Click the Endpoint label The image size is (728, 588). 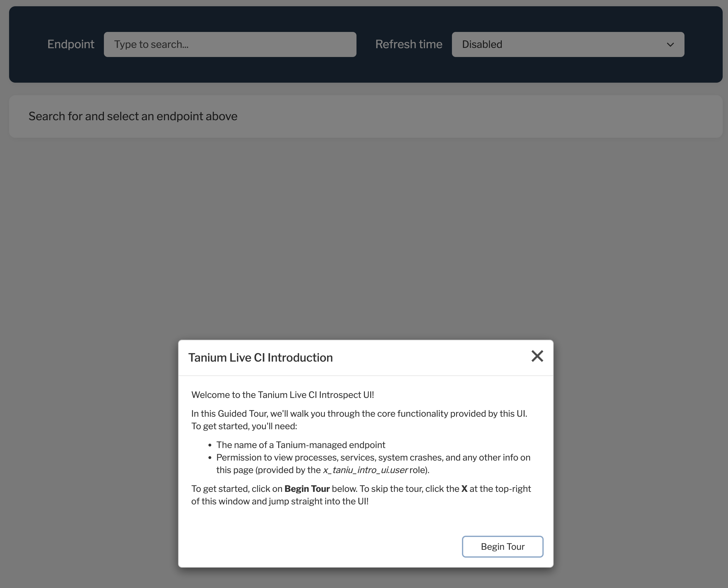70,44
